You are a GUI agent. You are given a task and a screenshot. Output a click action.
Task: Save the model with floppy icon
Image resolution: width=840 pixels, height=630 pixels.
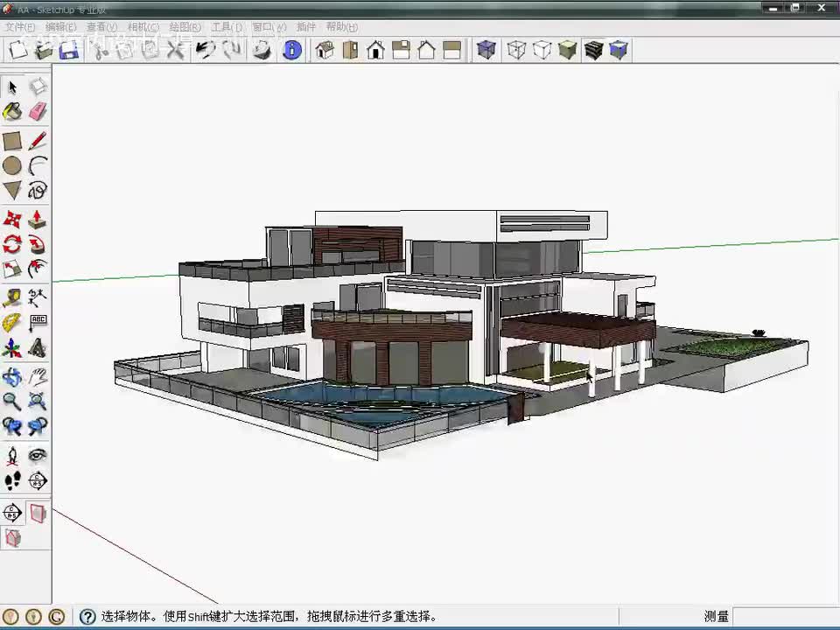click(68, 51)
